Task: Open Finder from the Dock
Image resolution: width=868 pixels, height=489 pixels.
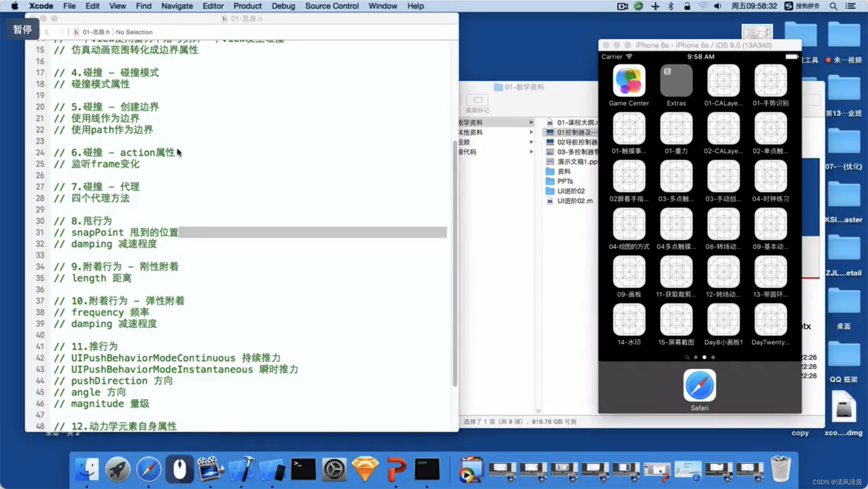Action: 87,469
